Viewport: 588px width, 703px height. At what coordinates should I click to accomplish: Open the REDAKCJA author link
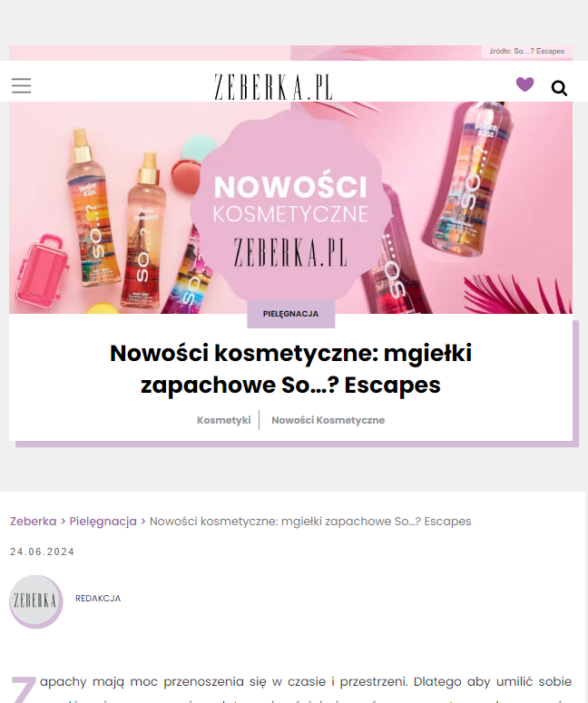point(98,599)
